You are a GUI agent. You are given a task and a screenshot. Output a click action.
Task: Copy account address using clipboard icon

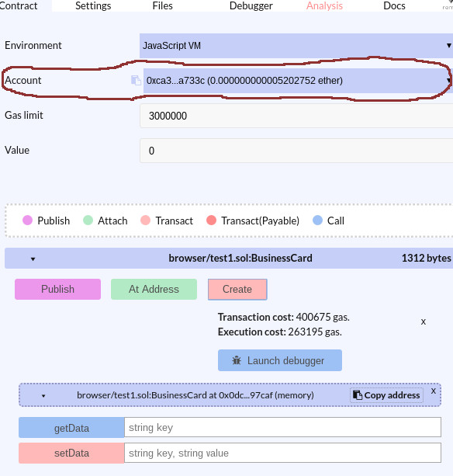click(x=136, y=81)
